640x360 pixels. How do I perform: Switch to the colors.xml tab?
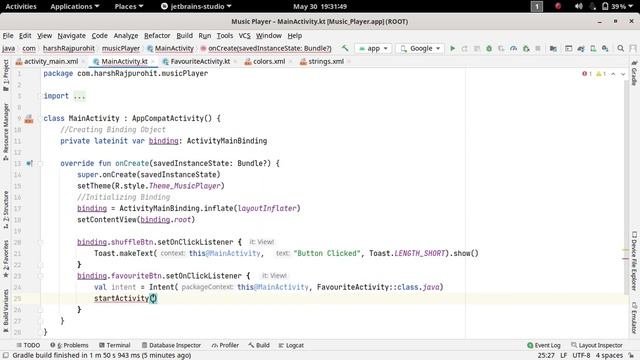[269, 61]
